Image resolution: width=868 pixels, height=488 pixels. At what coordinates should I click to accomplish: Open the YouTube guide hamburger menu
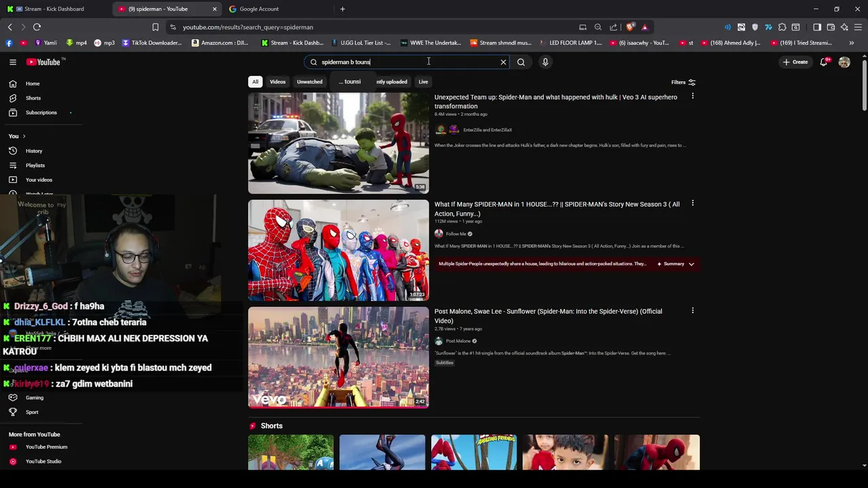[x=13, y=62]
